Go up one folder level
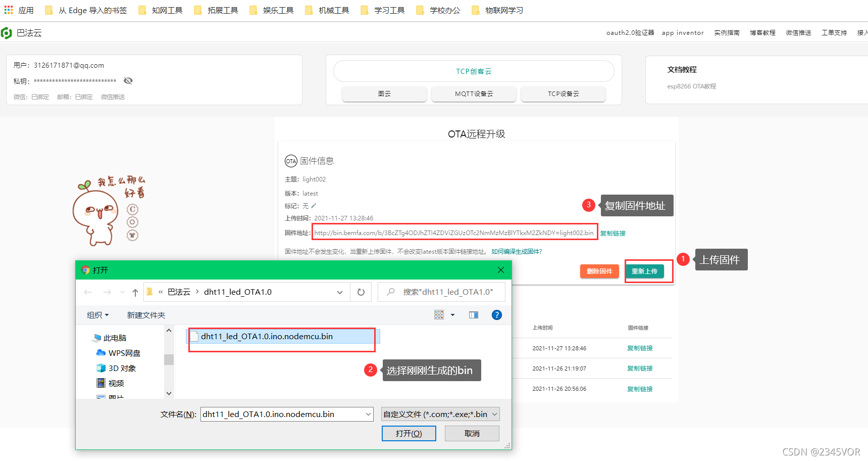This screenshot has width=868, height=461. (x=135, y=292)
